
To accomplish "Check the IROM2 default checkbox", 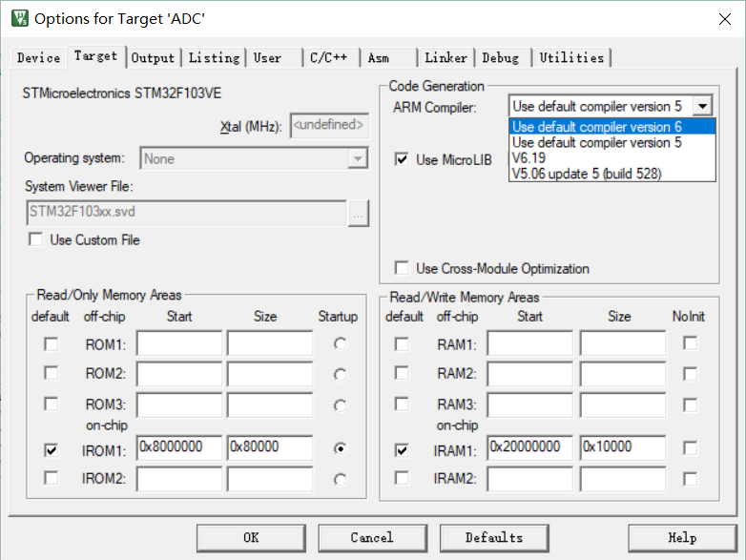I will click(52, 478).
